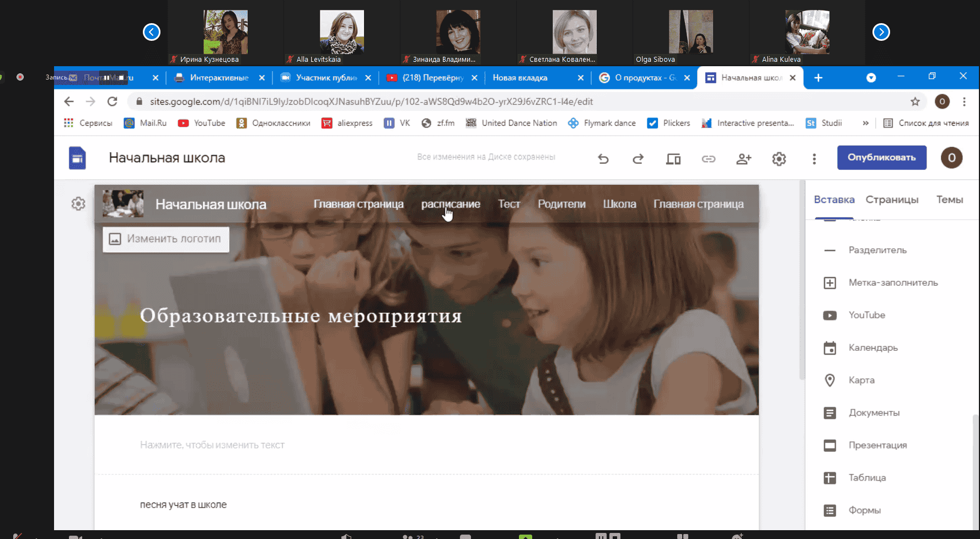Click the Redo arrow icon
The height and width of the screenshot is (539, 980).
pyautogui.click(x=638, y=159)
